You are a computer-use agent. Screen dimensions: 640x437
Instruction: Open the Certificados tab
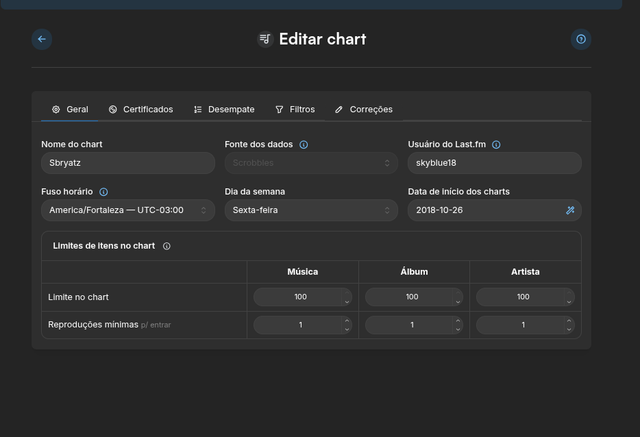point(140,109)
